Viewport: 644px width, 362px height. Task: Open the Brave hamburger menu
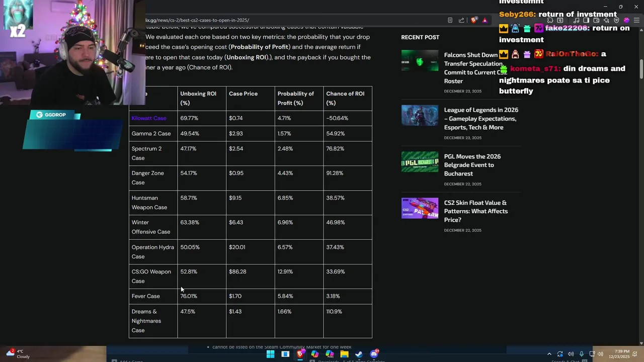[636, 20]
